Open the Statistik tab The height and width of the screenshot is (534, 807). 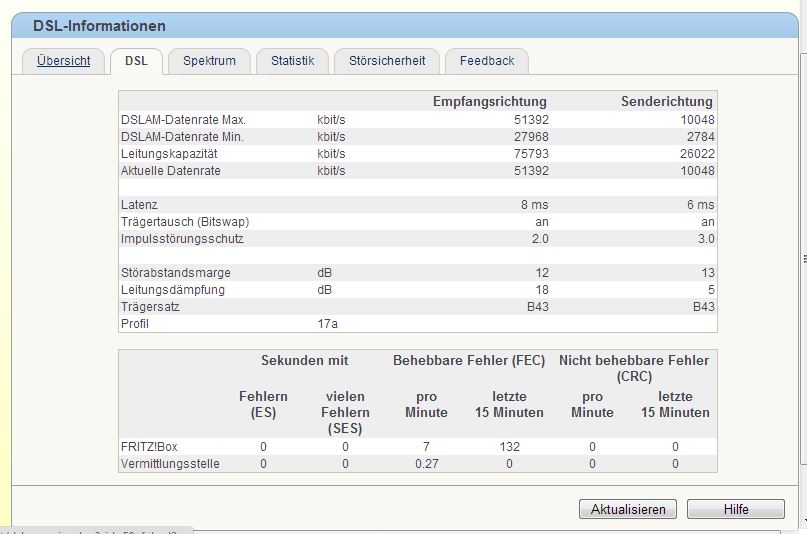[292, 61]
